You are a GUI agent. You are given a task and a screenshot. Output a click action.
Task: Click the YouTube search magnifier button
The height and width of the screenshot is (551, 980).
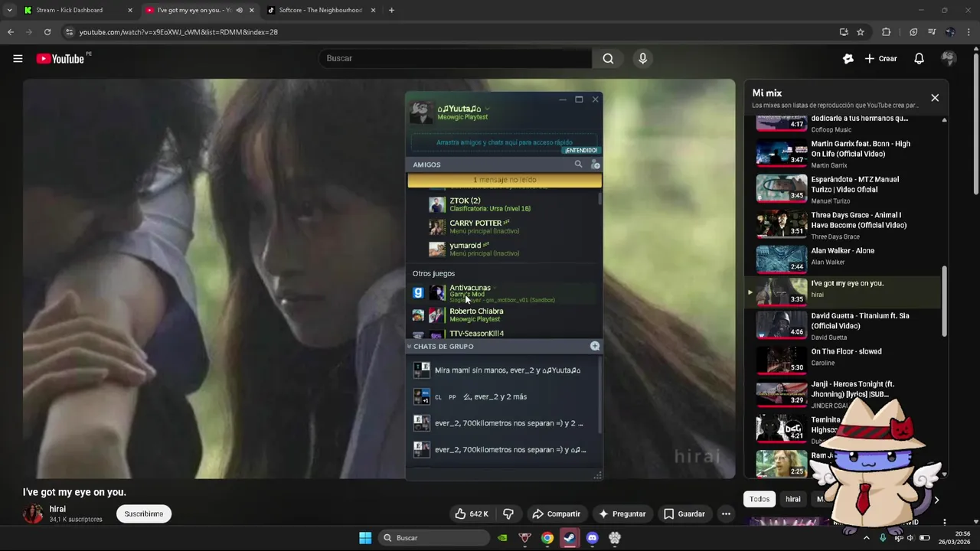click(x=608, y=59)
